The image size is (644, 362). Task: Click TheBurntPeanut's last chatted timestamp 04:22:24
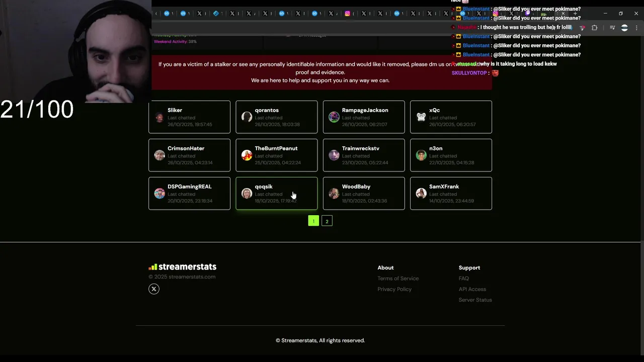pos(278,163)
